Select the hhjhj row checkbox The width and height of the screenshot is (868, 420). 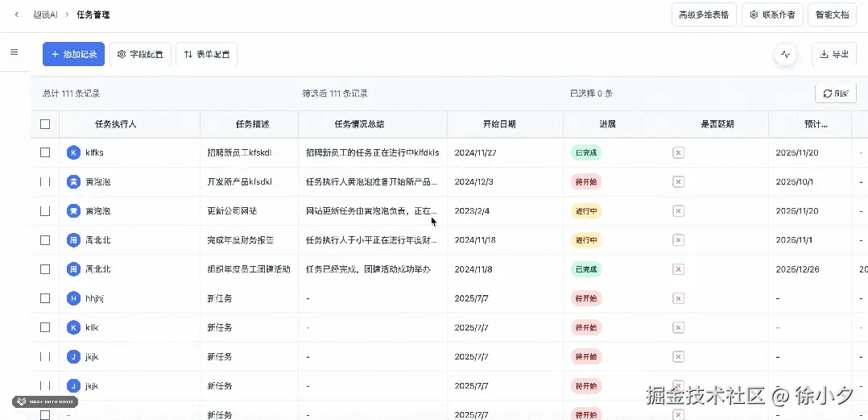tap(45, 298)
